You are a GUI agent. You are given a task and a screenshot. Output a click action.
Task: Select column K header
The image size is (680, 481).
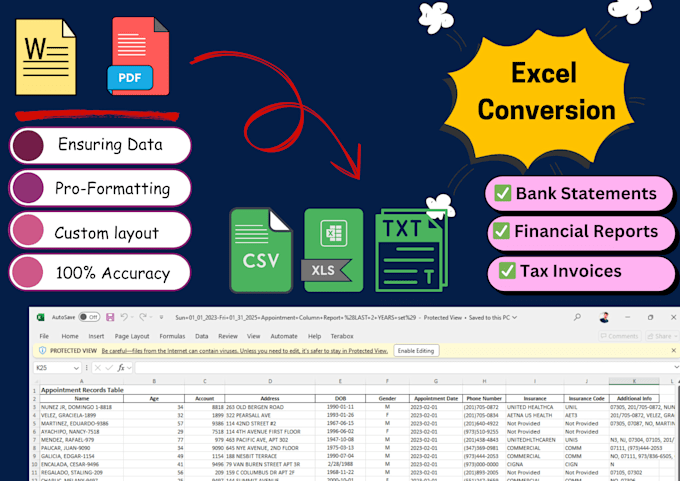click(x=634, y=381)
